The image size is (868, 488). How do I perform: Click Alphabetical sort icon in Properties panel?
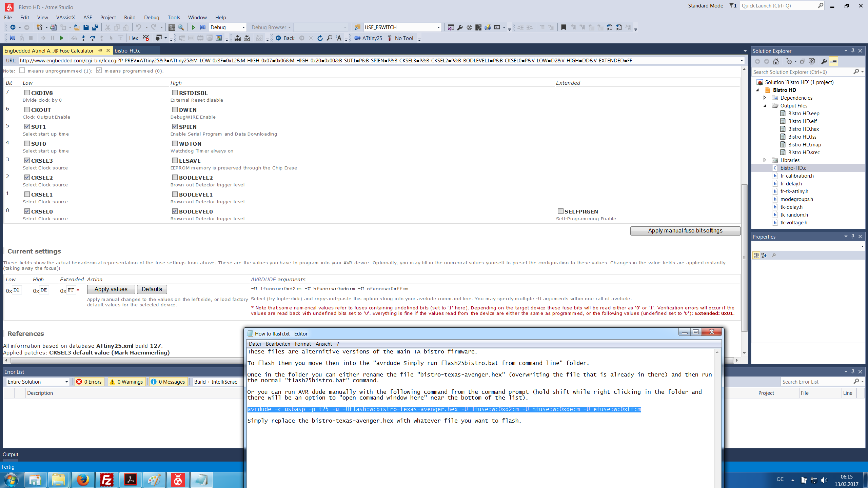[x=764, y=255]
